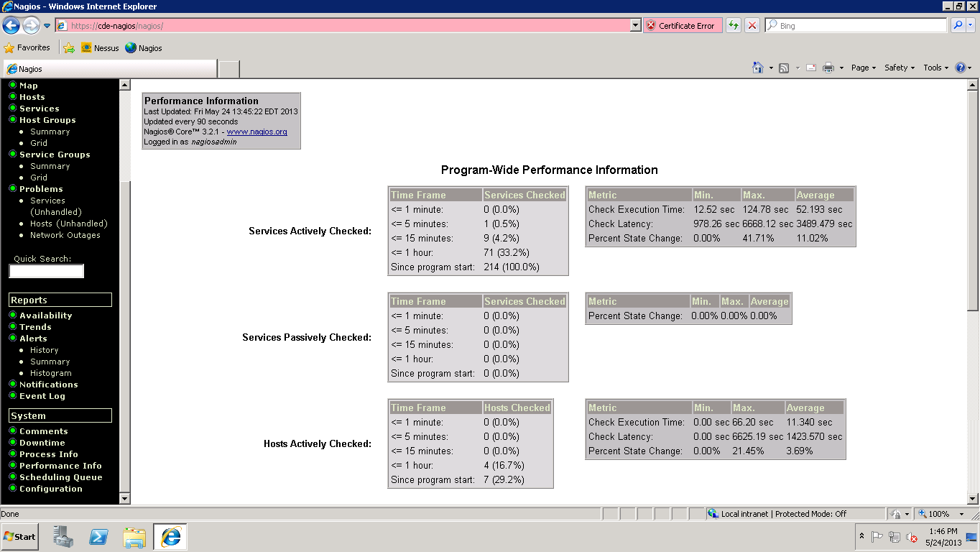
Task: Click the Quick Search input box
Action: (47, 271)
